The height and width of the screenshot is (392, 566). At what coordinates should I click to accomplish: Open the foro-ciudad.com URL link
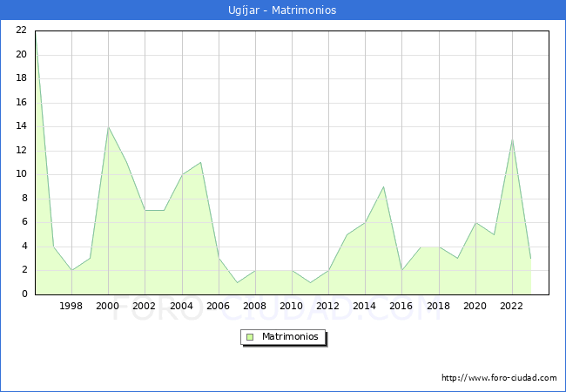tap(499, 378)
